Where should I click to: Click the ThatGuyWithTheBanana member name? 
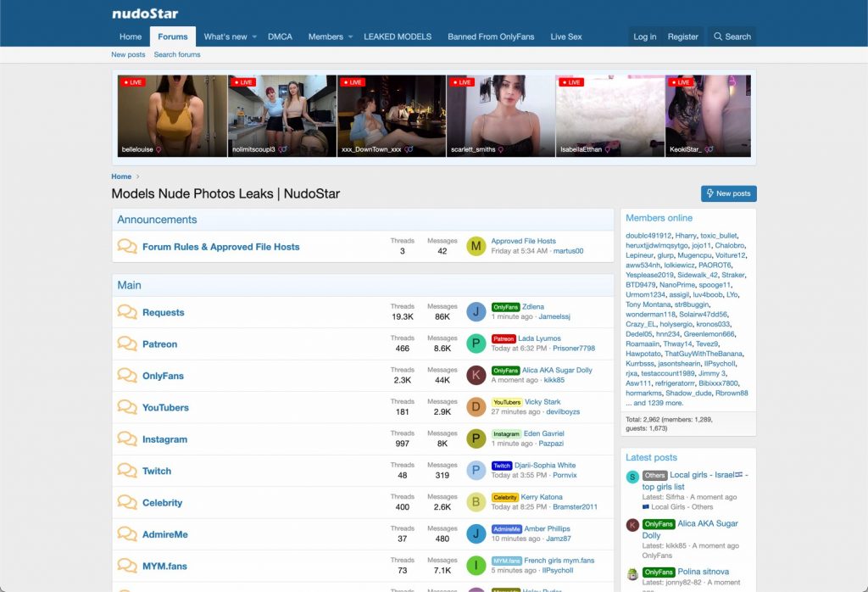[x=704, y=354]
